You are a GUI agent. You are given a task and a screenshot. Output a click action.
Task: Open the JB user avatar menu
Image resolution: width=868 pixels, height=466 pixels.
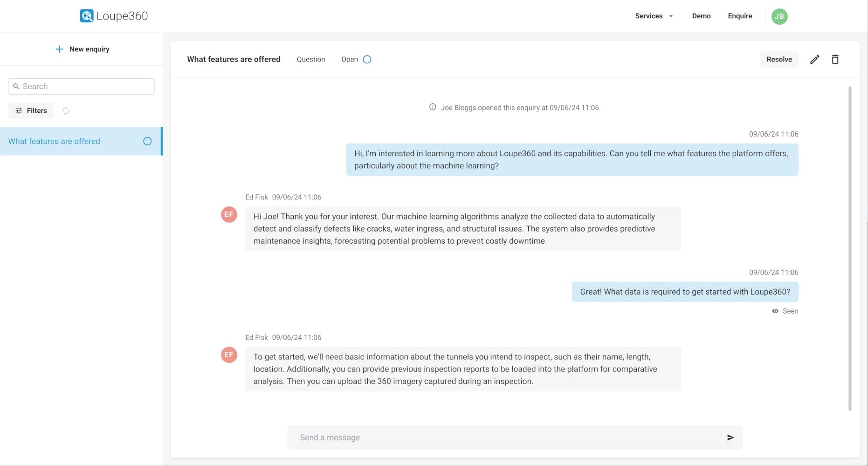tap(779, 16)
